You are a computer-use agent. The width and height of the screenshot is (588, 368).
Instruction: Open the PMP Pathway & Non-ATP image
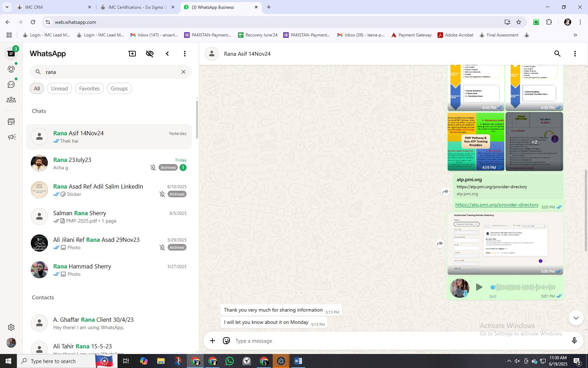tap(476, 142)
